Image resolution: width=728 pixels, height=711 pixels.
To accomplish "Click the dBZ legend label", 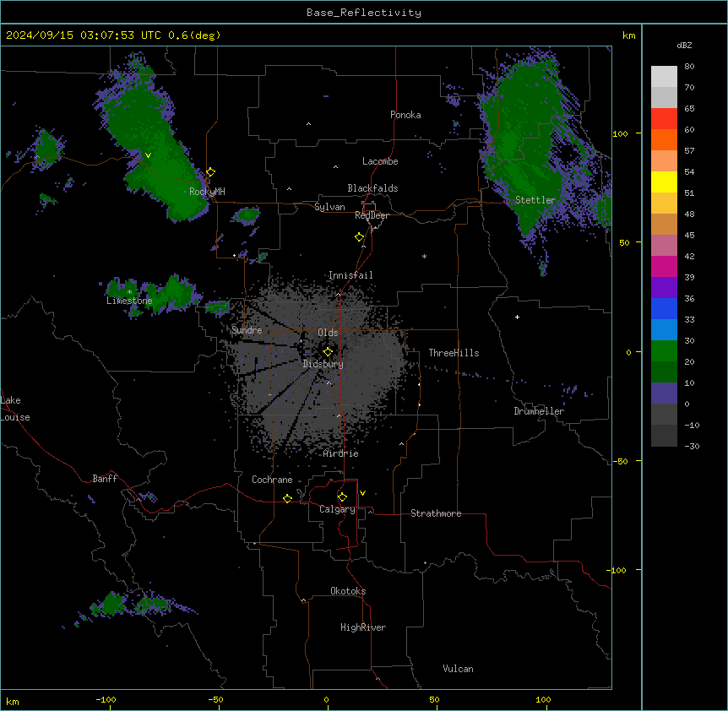I will tap(684, 45).
